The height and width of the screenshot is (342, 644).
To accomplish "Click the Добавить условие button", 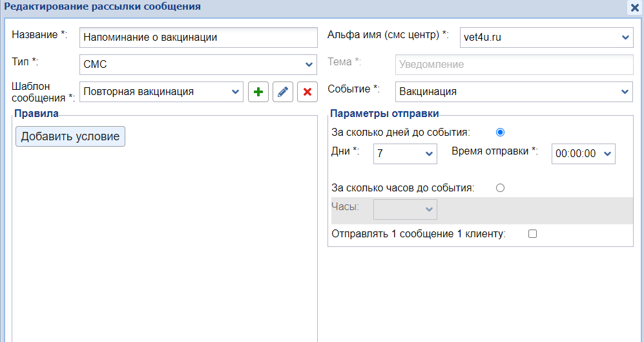I will (x=70, y=136).
